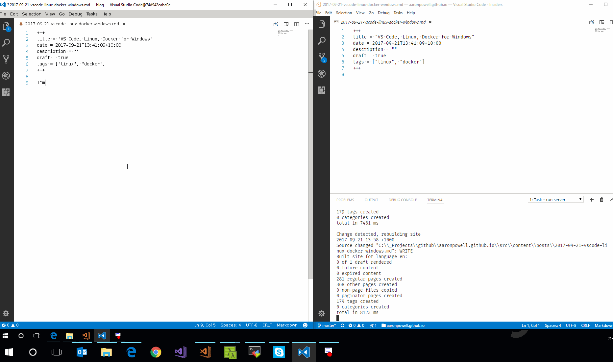The image size is (613, 364).
Task: Kill the terminal with the trash icon
Action: pyautogui.click(x=601, y=200)
